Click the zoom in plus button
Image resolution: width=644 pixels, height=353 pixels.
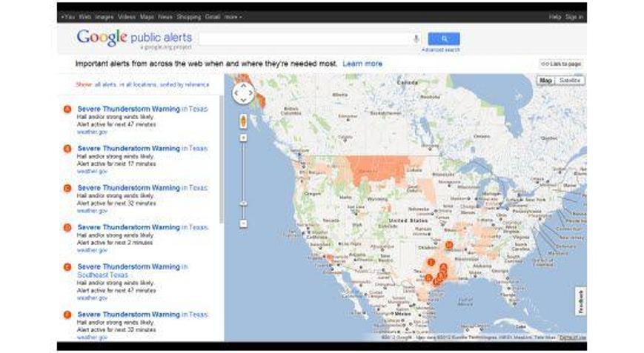click(243, 138)
